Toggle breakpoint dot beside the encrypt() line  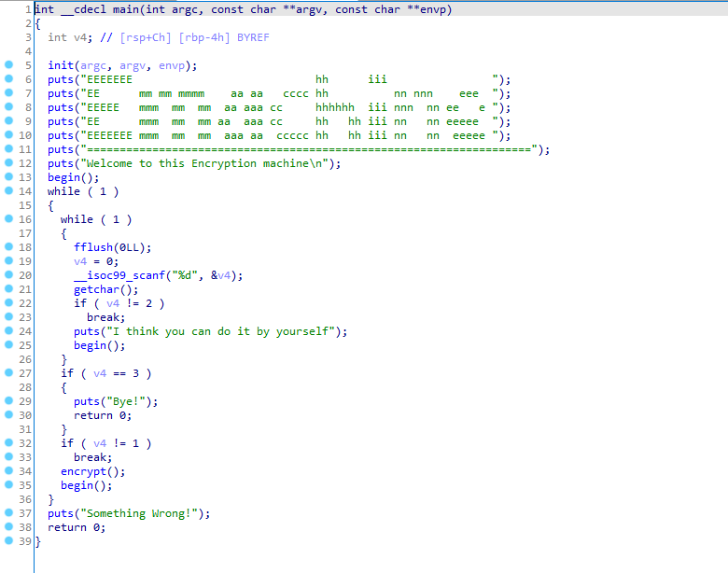point(8,471)
